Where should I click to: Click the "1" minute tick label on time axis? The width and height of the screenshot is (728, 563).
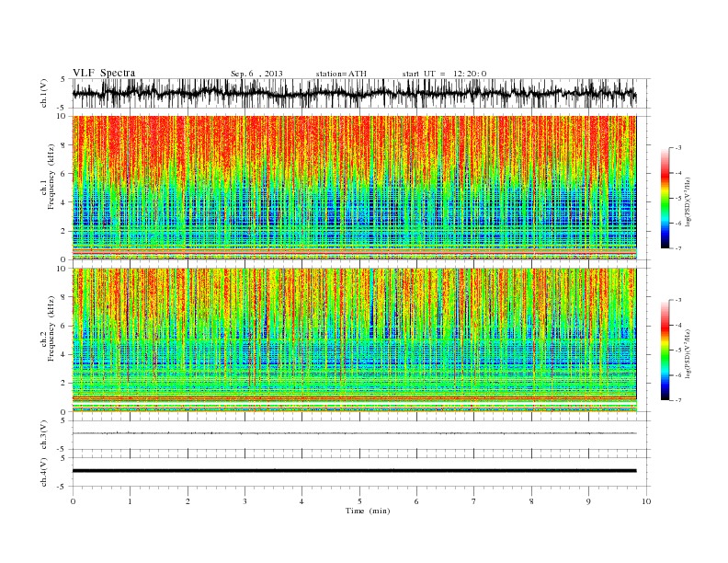[x=130, y=501]
